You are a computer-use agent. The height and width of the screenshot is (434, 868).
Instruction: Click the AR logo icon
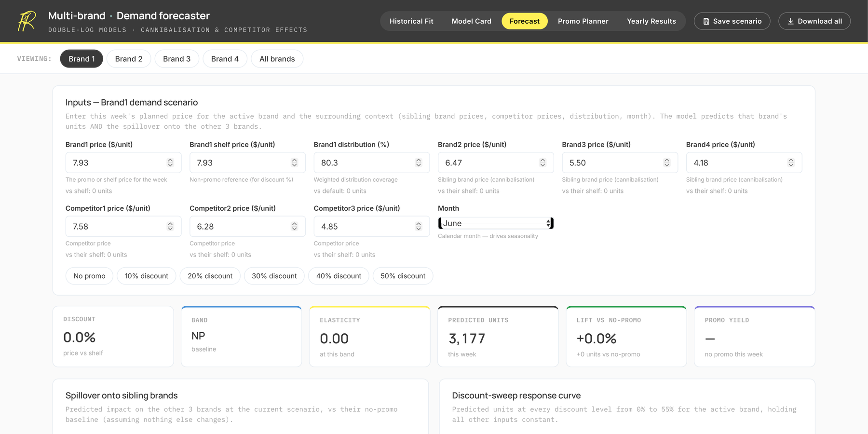coord(27,21)
